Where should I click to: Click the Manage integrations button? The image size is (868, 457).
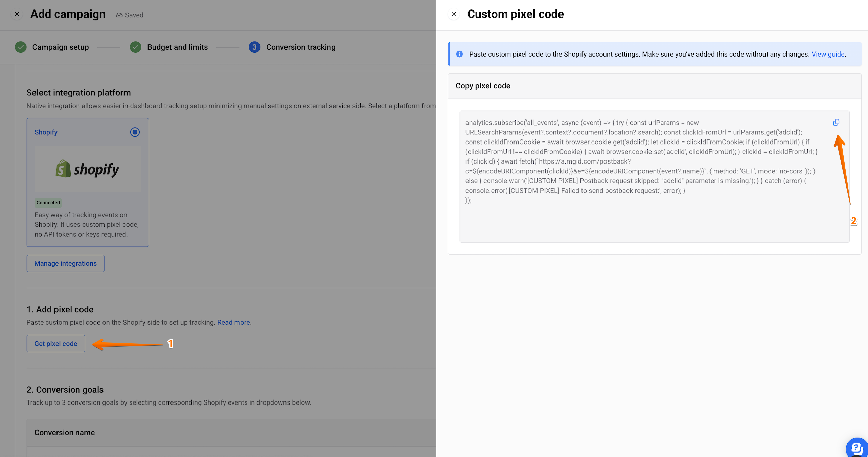click(66, 263)
